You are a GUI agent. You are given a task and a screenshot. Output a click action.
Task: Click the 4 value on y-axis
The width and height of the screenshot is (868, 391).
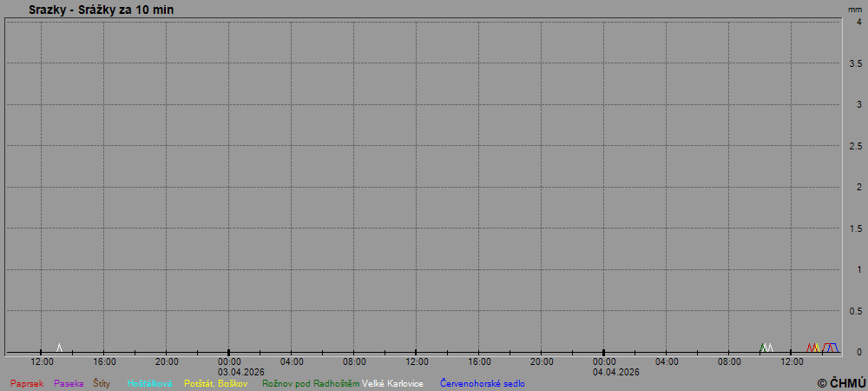pyautogui.click(x=858, y=22)
